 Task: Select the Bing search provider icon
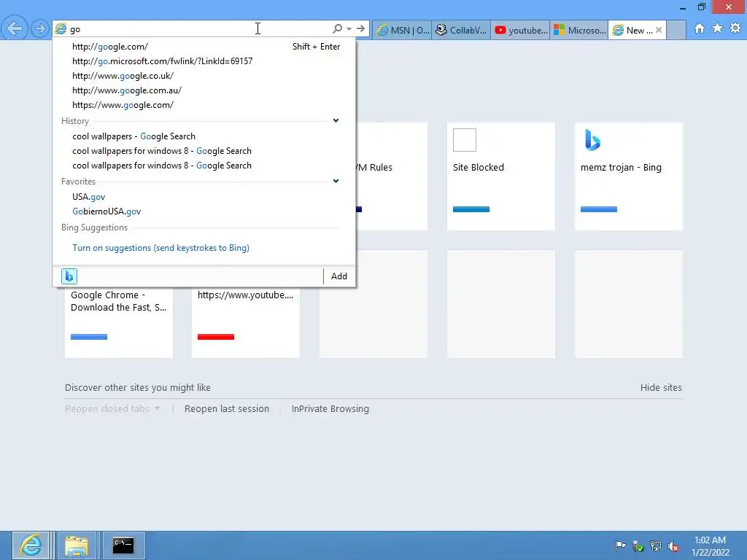tap(69, 276)
